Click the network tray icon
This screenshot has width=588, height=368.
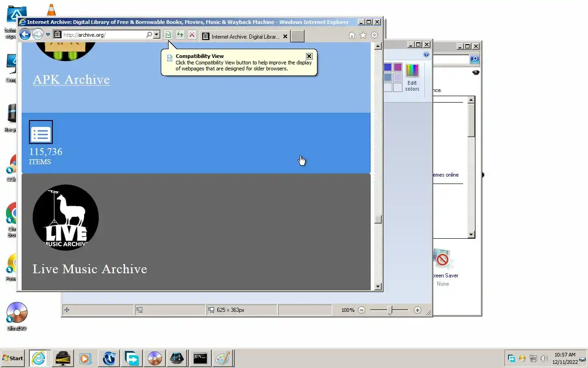[533, 358]
